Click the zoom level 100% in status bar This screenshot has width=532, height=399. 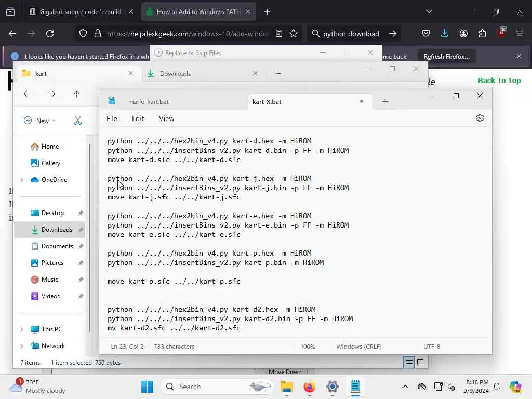308,347
